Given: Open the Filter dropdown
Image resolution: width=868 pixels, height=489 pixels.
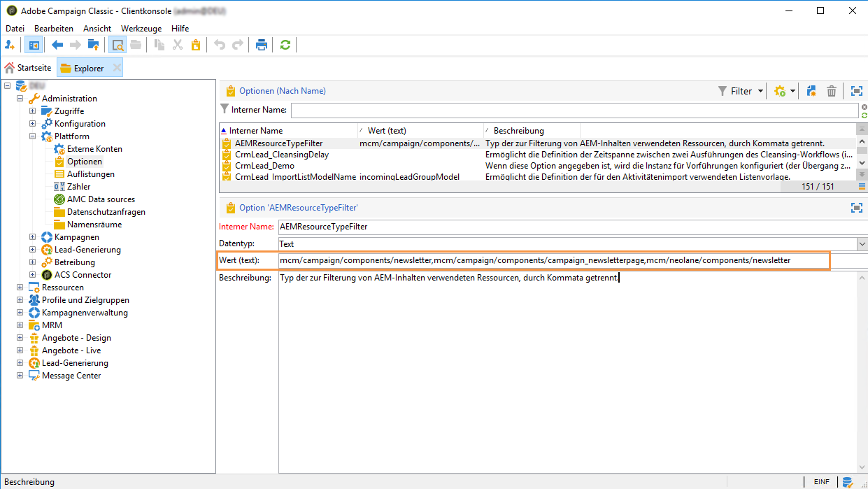Looking at the screenshot, I should point(741,91).
